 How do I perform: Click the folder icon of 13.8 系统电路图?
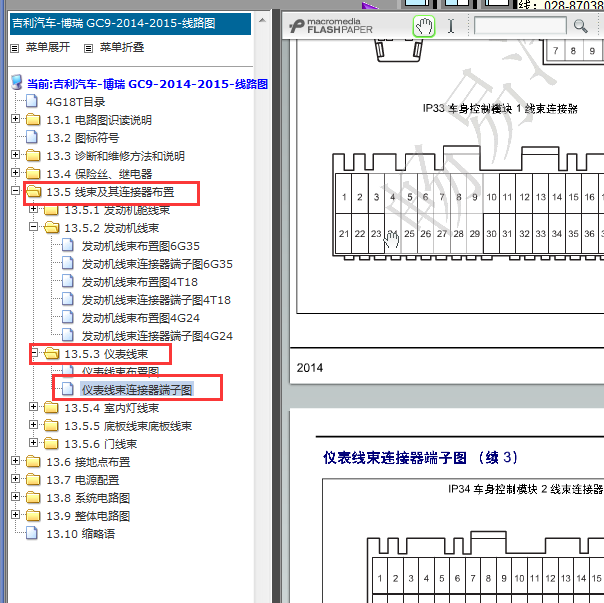pyautogui.click(x=33, y=497)
